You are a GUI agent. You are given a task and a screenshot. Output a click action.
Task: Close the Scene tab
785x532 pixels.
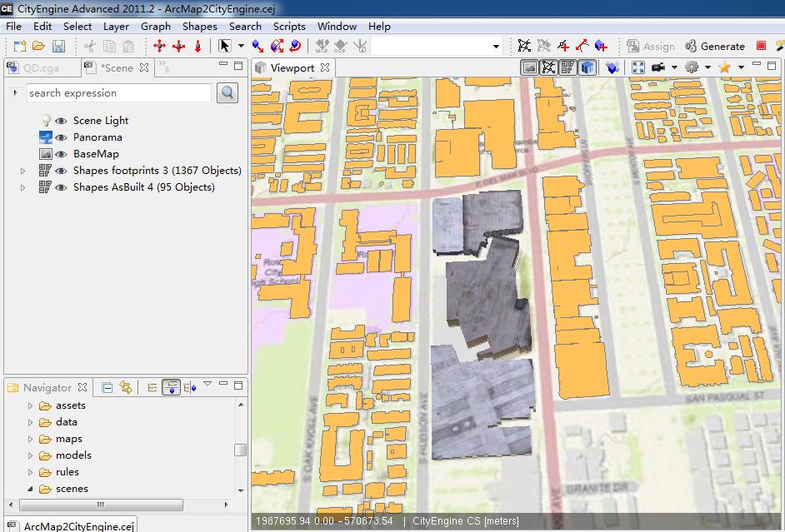144,67
